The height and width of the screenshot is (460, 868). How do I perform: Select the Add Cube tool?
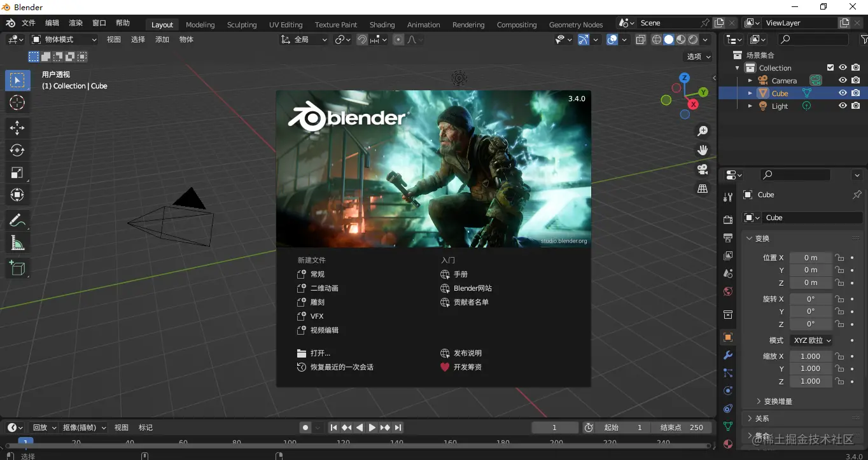pyautogui.click(x=17, y=268)
